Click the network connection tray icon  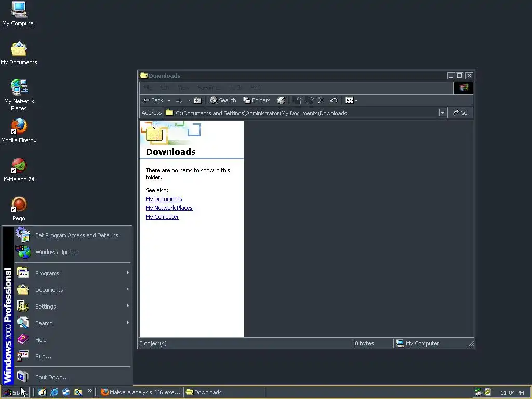click(x=478, y=392)
